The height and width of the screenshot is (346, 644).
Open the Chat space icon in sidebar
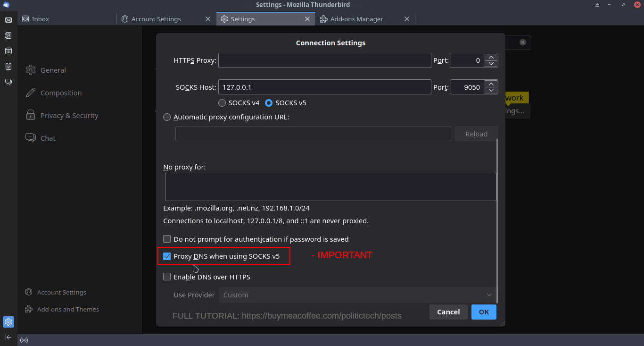click(8, 82)
